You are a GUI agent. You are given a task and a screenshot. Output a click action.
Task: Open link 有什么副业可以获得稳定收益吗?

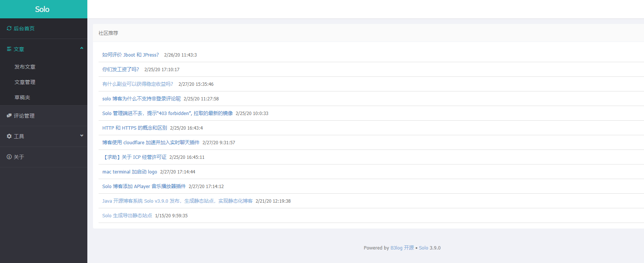[x=138, y=84]
